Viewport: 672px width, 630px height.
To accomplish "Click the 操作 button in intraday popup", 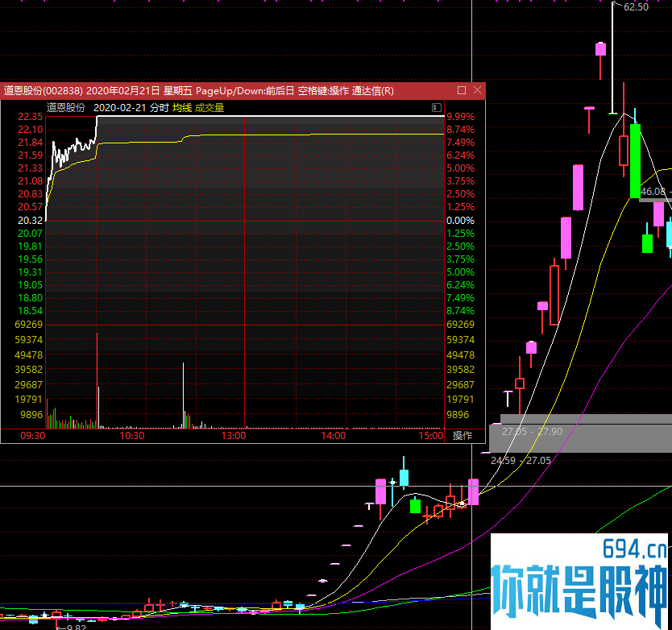I will (x=462, y=435).
